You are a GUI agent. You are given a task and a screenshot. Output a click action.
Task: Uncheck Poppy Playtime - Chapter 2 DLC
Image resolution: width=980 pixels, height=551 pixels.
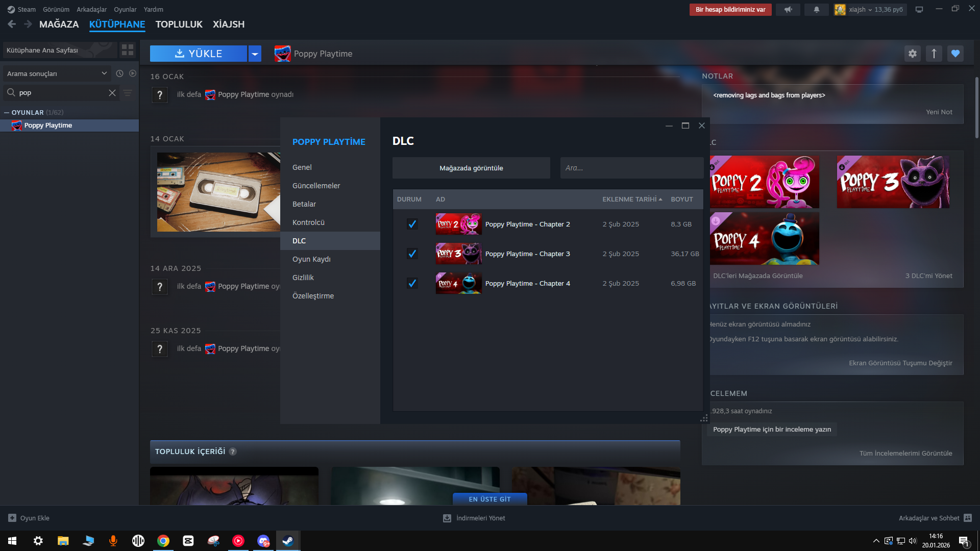[x=412, y=224]
